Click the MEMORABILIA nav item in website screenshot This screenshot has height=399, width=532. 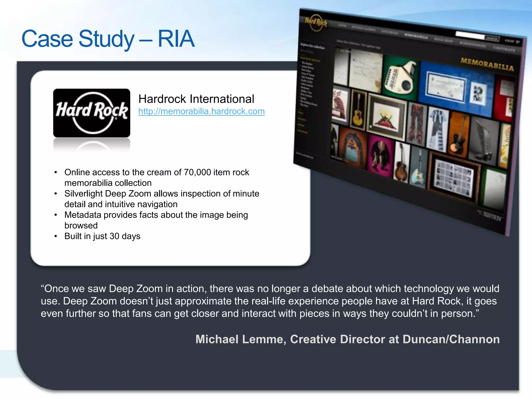[416, 36]
